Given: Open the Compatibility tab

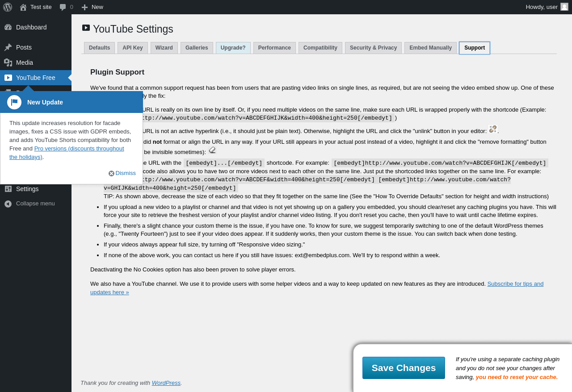Looking at the screenshot, I should pos(320,48).
